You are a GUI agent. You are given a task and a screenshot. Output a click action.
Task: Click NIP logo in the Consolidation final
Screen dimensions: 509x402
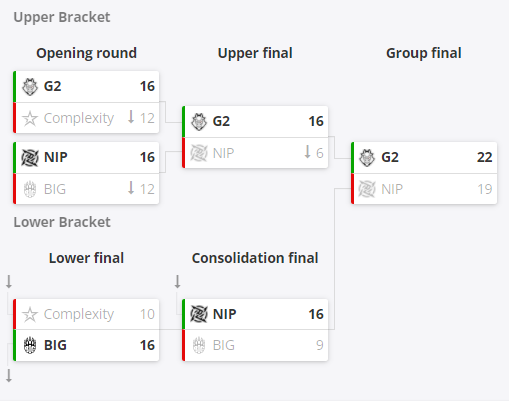199,314
